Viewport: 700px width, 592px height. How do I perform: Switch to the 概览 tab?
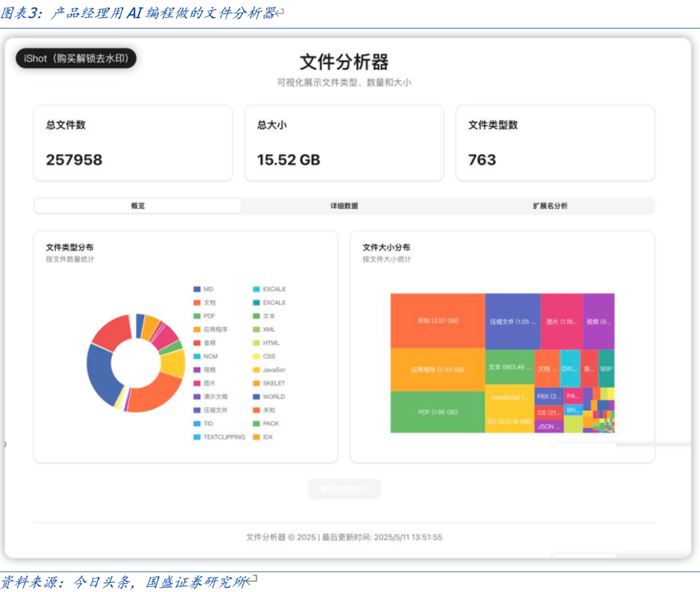tap(137, 206)
